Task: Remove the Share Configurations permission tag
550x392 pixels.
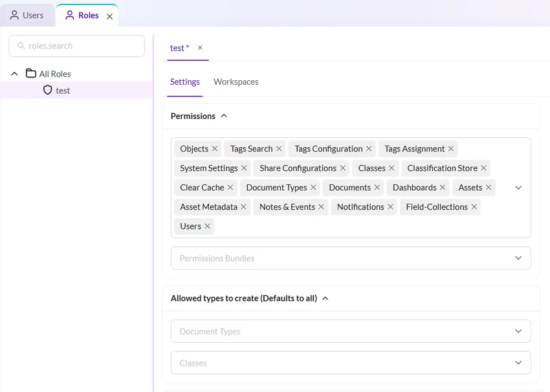Action: (x=343, y=168)
